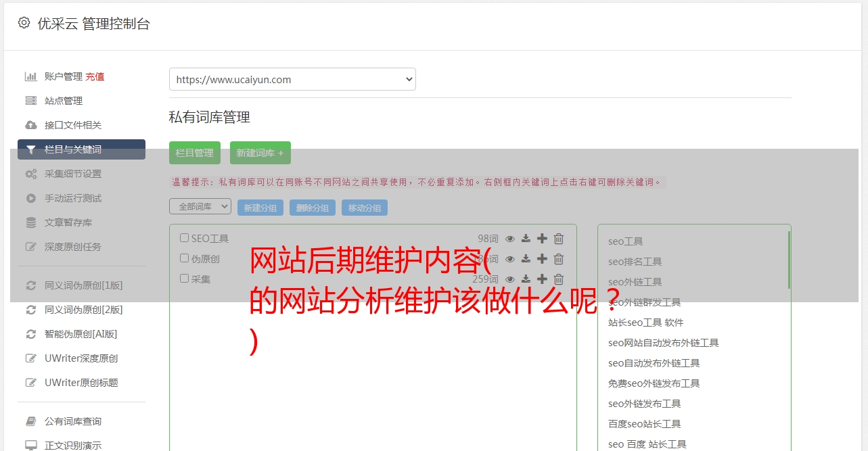Select keyword seo排名工具
The width and height of the screenshot is (868, 451).
click(635, 262)
